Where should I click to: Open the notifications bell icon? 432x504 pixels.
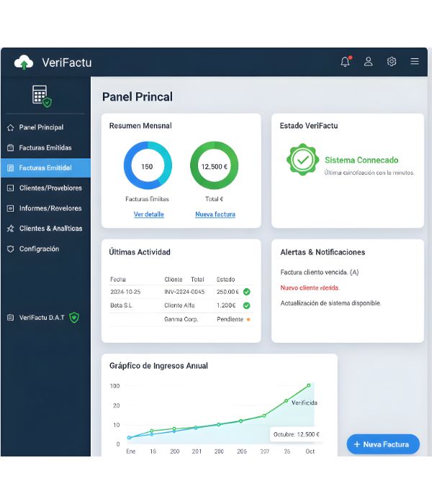click(x=345, y=62)
